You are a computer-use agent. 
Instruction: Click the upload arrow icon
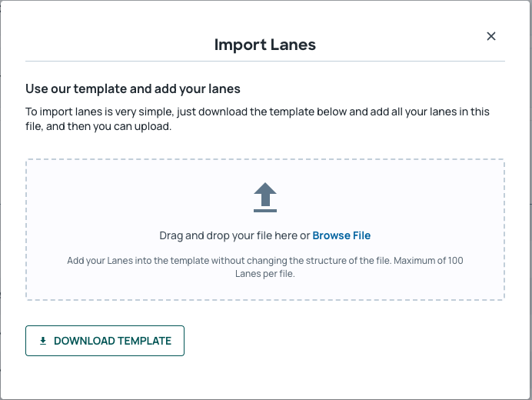tap(265, 197)
